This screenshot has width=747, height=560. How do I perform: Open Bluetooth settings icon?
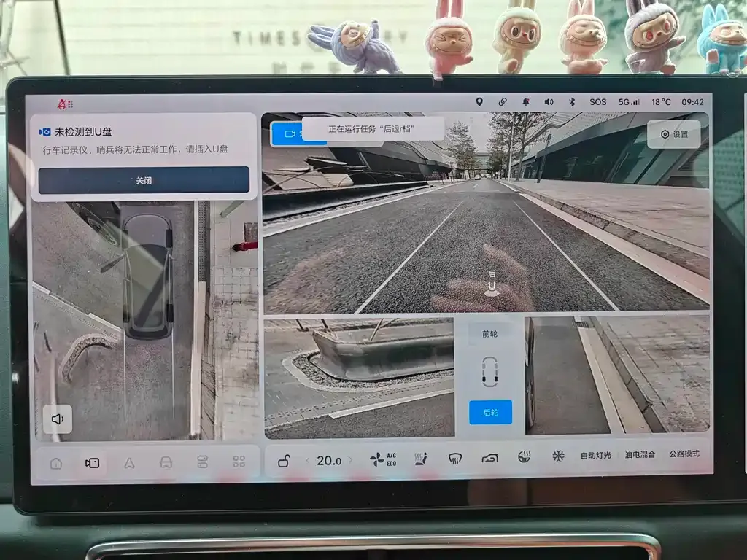pos(572,102)
